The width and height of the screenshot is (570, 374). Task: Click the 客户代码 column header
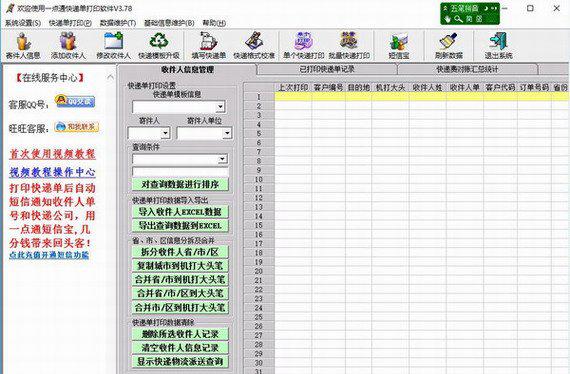click(x=501, y=87)
